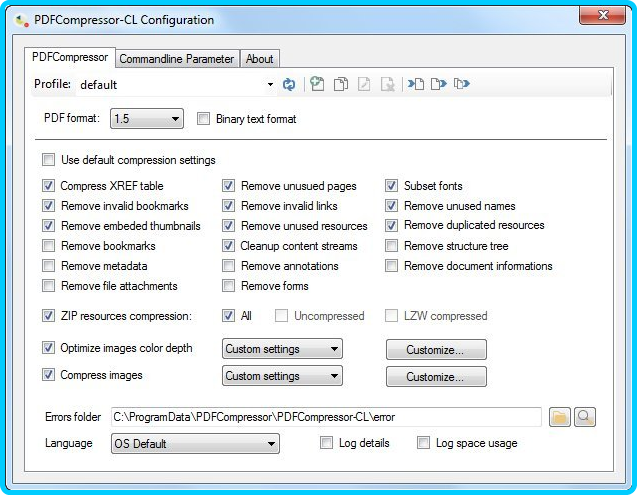Click the export all profiles icon
Viewport: 637px width, 495px height.
[462, 84]
